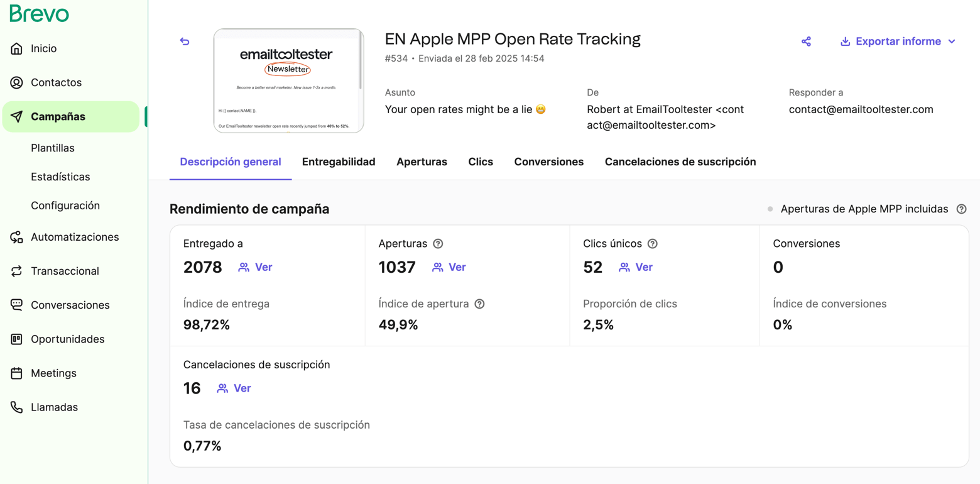Viewport: 980px width, 484px height.
Task: Open the Inicio home icon
Action: click(x=17, y=48)
